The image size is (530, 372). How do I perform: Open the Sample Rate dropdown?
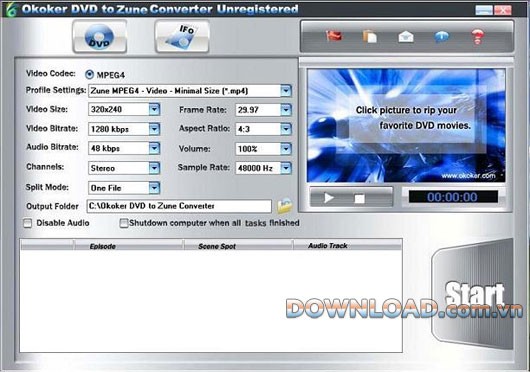click(x=286, y=168)
